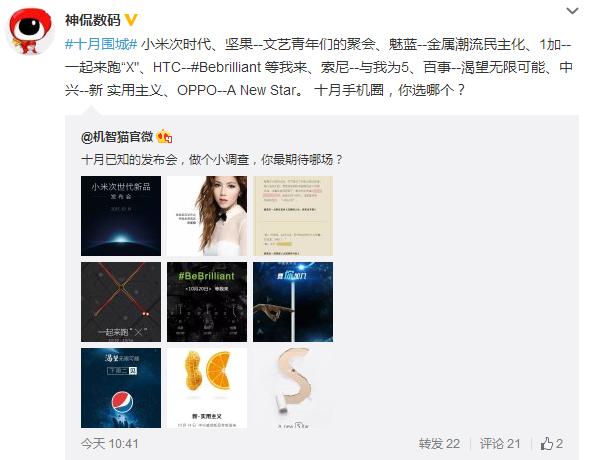Open the 今天 10:41 timestamp link
Viewport: 590px width, 460px height.
(x=109, y=444)
